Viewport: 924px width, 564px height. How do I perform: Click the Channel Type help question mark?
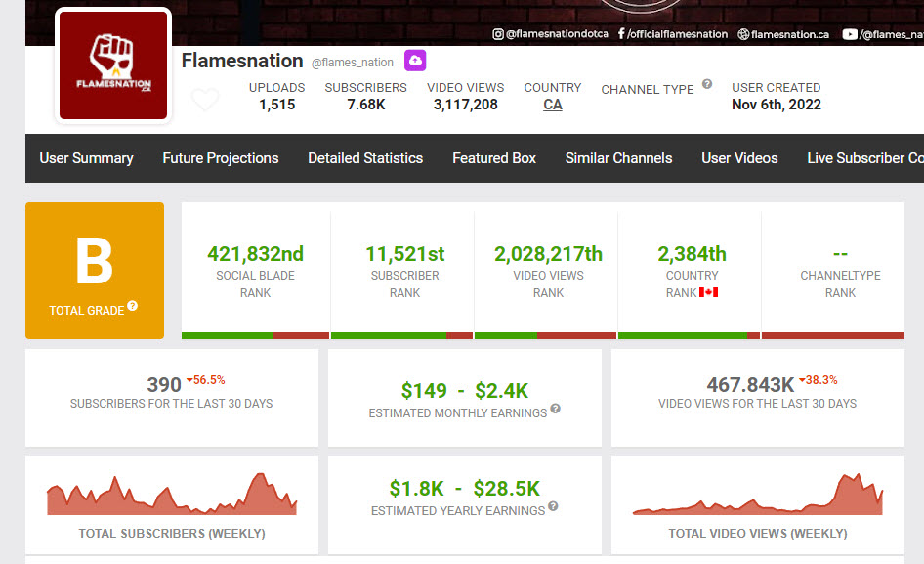tap(707, 84)
